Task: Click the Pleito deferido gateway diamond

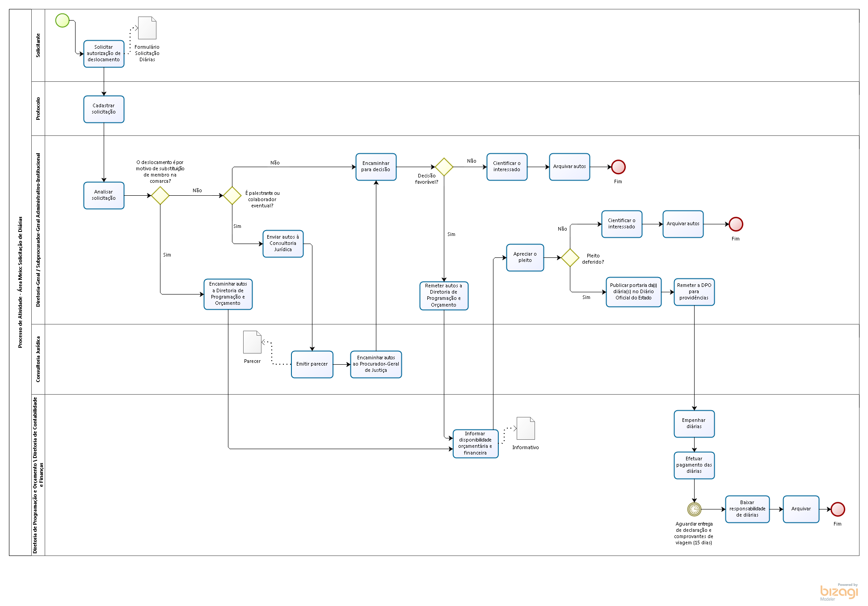Action: [570, 257]
